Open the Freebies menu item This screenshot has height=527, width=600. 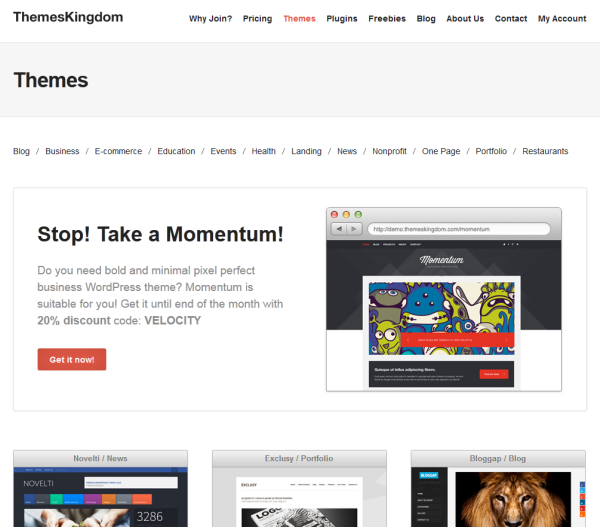tap(387, 19)
